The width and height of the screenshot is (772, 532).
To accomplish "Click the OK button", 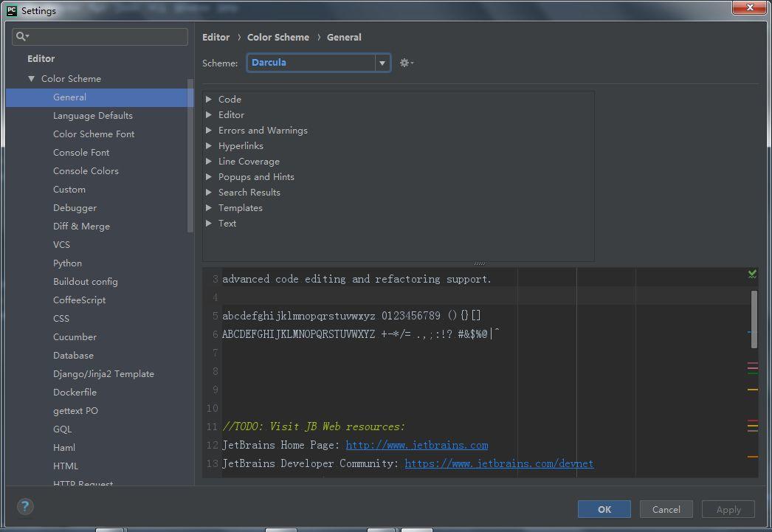I will [604, 509].
